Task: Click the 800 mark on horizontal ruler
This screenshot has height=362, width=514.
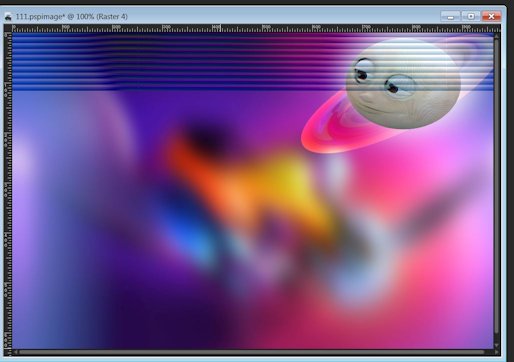Action: coord(416,28)
